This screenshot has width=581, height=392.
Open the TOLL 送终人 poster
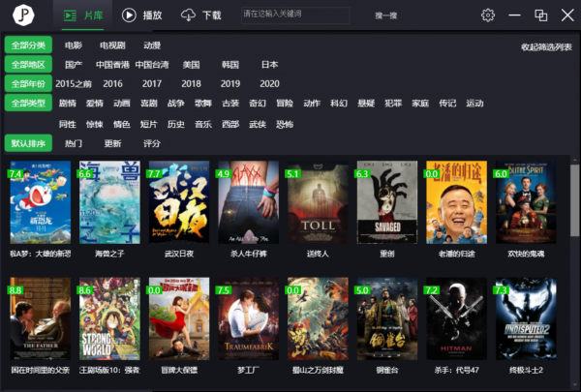(318, 202)
